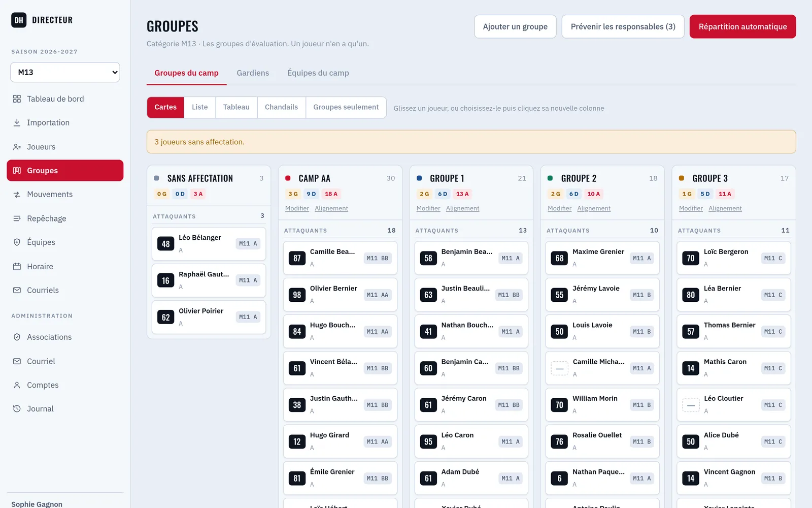Click the Joueurs people icon

(x=17, y=147)
